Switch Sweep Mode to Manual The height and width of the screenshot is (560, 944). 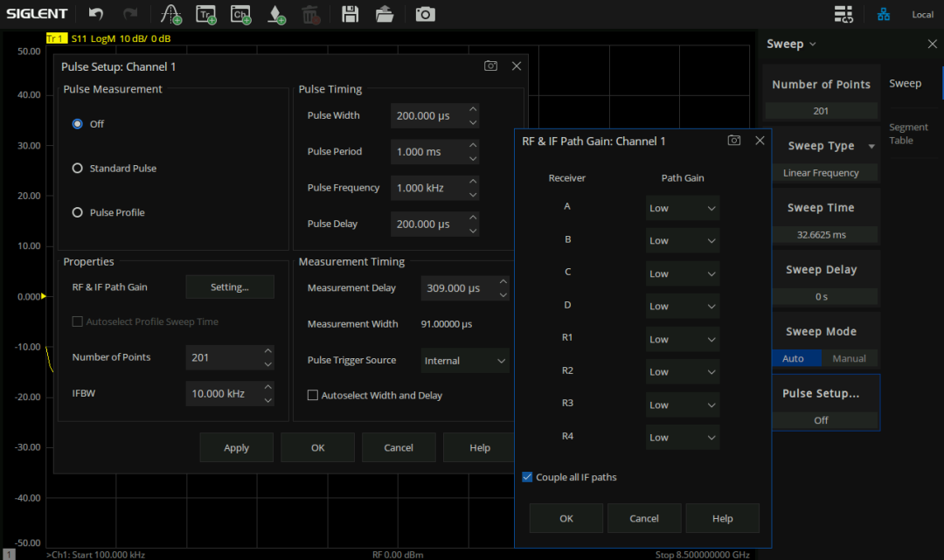point(849,358)
